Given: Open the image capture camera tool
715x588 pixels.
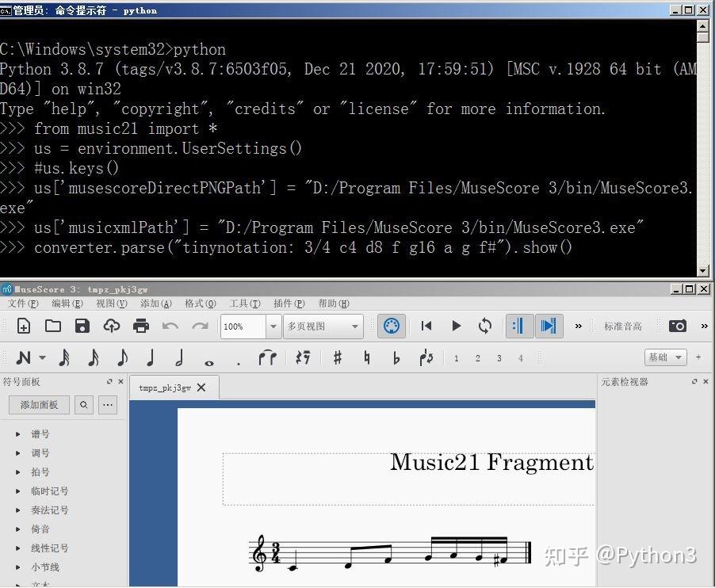Looking at the screenshot, I should 678,326.
